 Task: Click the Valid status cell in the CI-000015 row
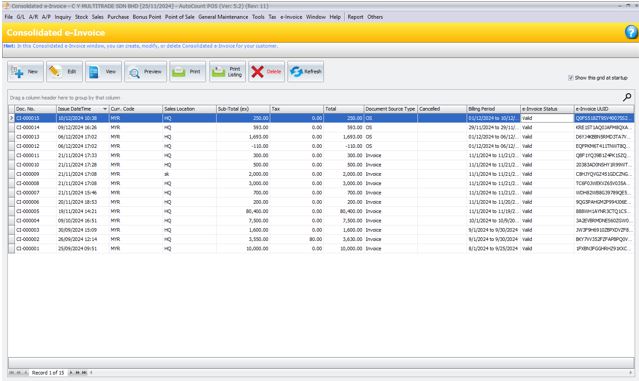coord(547,118)
